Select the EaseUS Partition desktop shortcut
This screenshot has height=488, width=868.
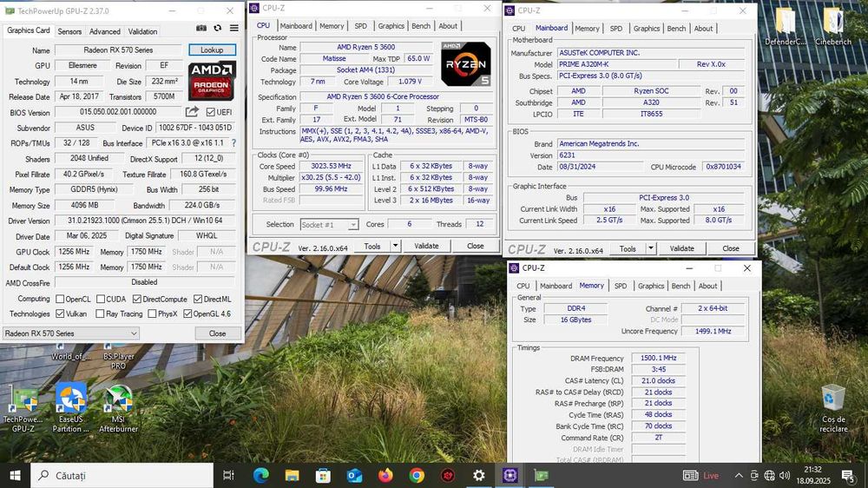(x=71, y=408)
